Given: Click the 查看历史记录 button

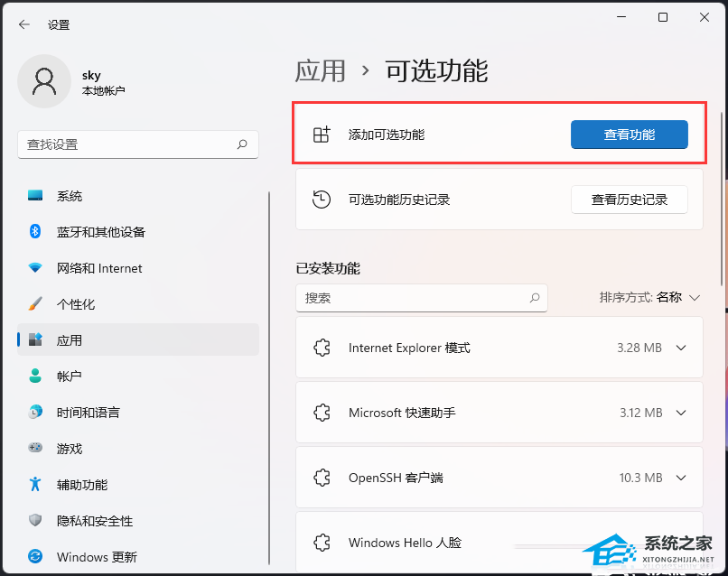Looking at the screenshot, I should (630, 199).
